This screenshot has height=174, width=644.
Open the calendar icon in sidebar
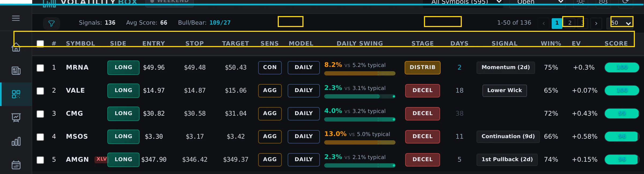coord(16,165)
